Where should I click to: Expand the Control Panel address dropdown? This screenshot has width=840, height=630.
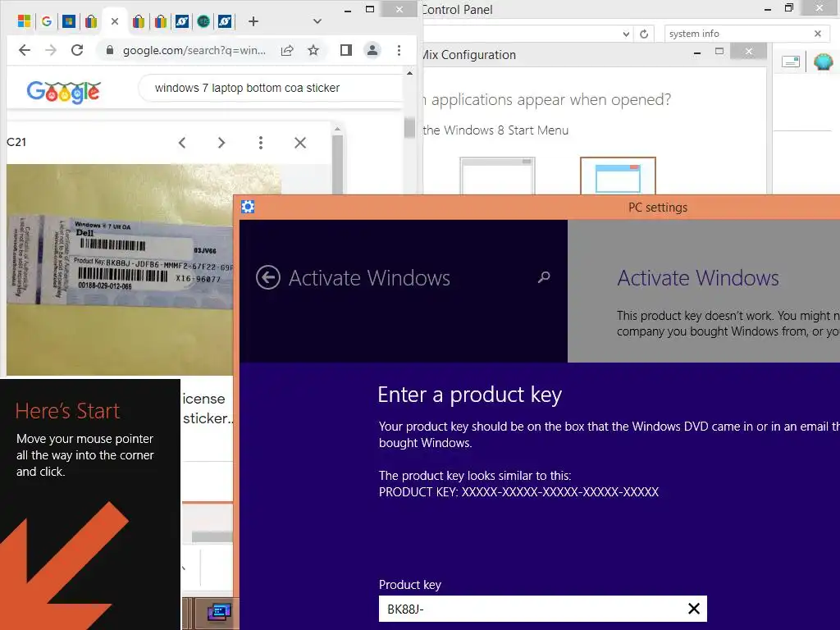pos(626,34)
